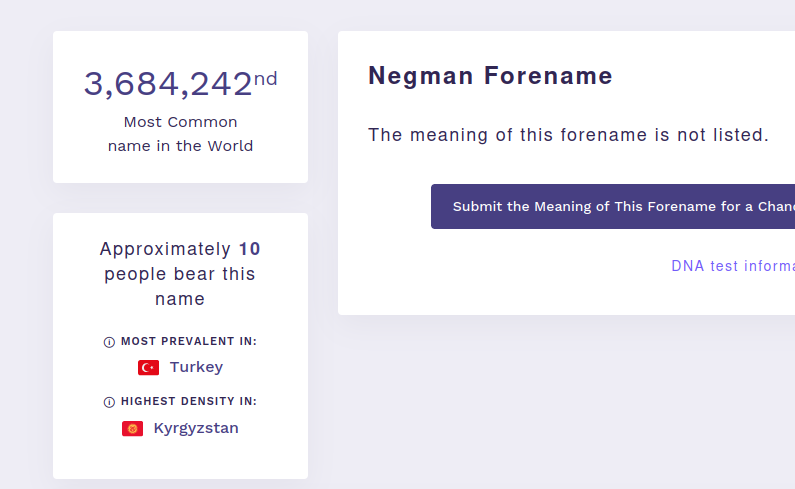Click the 'people bear this' text line
The height and width of the screenshot is (489, 795).
click(180, 274)
